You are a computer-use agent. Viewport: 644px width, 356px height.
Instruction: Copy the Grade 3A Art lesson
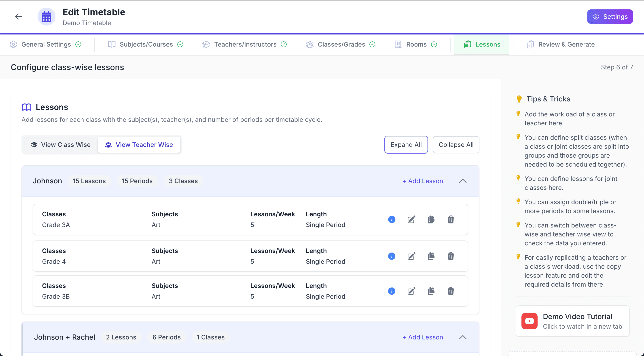[431, 220]
